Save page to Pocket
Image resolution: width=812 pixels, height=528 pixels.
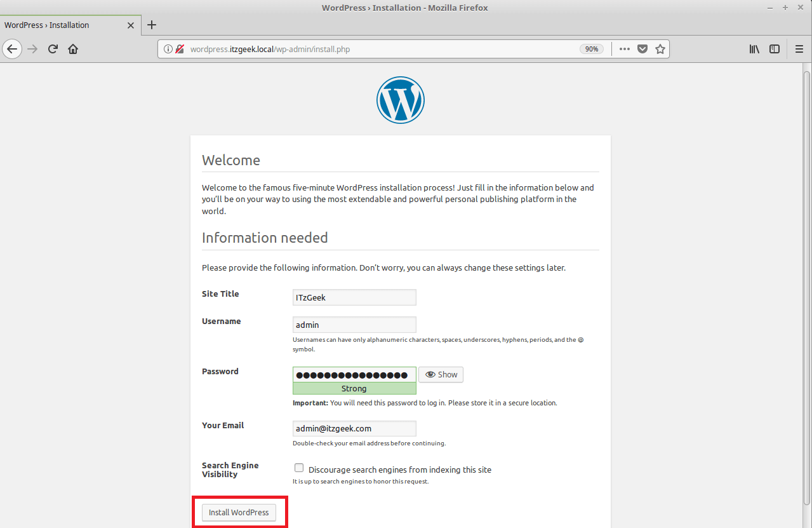pos(642,49)
